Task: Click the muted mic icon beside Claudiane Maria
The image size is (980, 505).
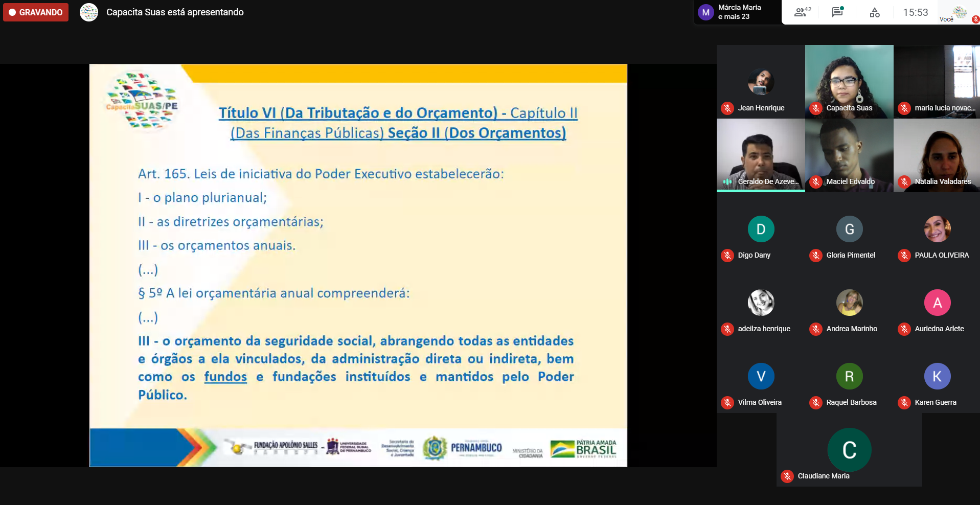Action: click(x=787, y=476)
